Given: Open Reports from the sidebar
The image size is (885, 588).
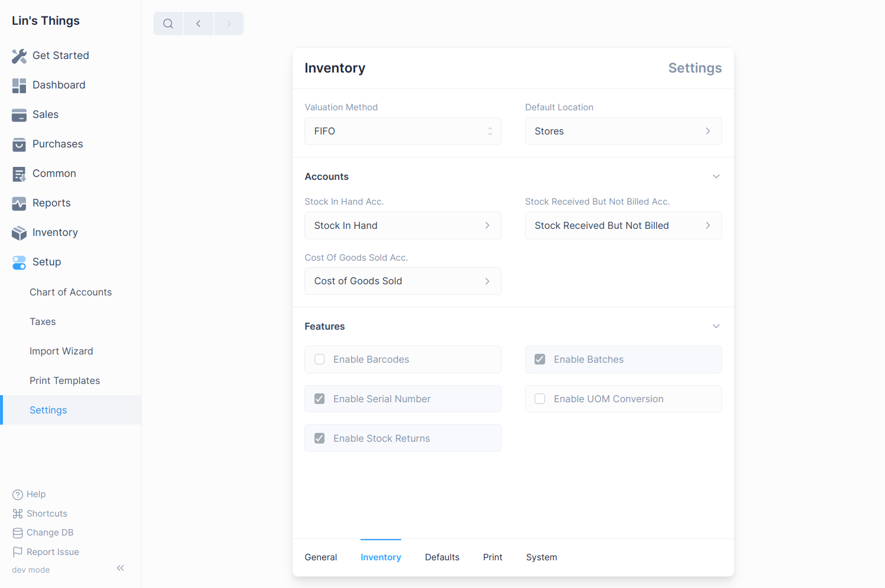Looking at the screenshot, I should point(51,203).
